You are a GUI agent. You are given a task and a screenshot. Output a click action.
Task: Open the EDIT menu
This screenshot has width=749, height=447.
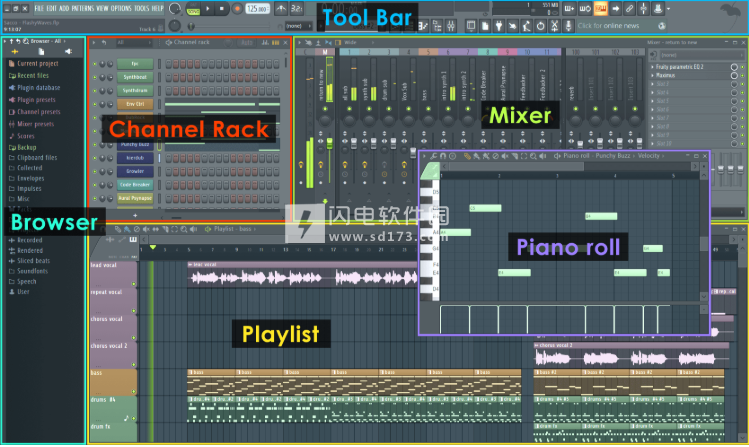(51, 8)
